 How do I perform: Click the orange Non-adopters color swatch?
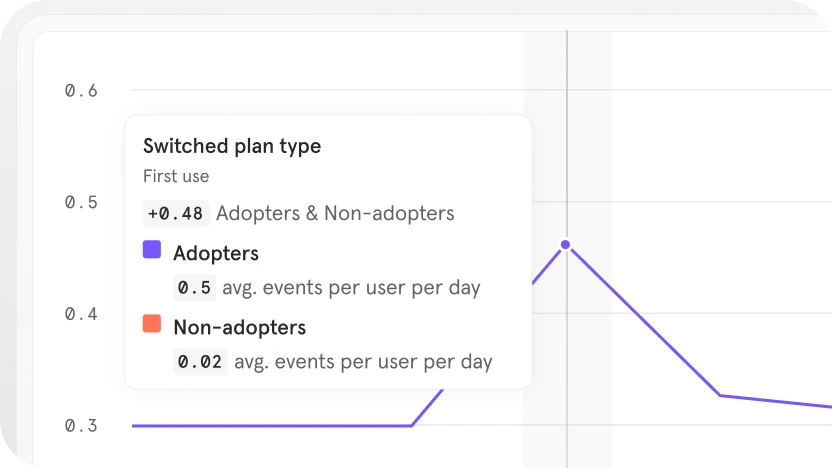pos(152,323)
